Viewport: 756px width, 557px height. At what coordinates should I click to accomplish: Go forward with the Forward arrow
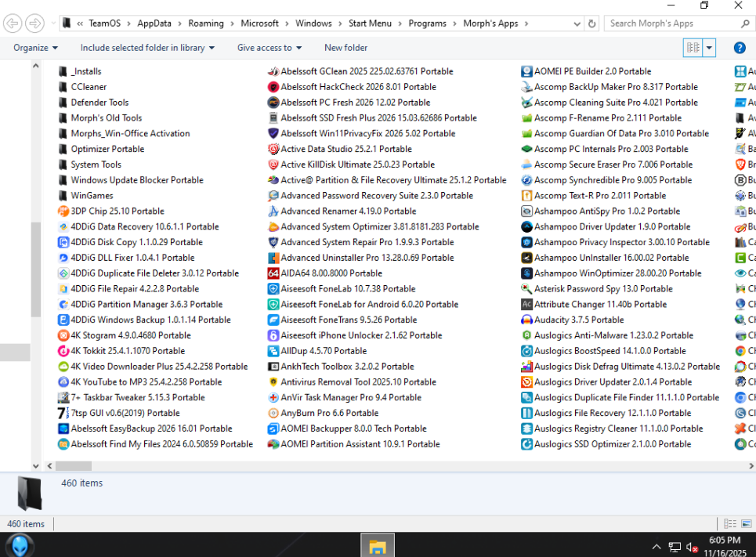[x=34, y=24]
